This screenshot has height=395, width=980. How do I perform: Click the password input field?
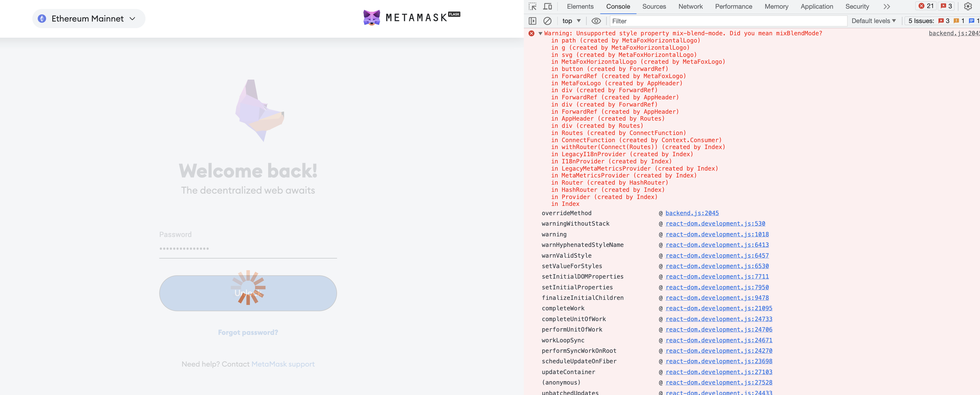[x=248, y=248]
